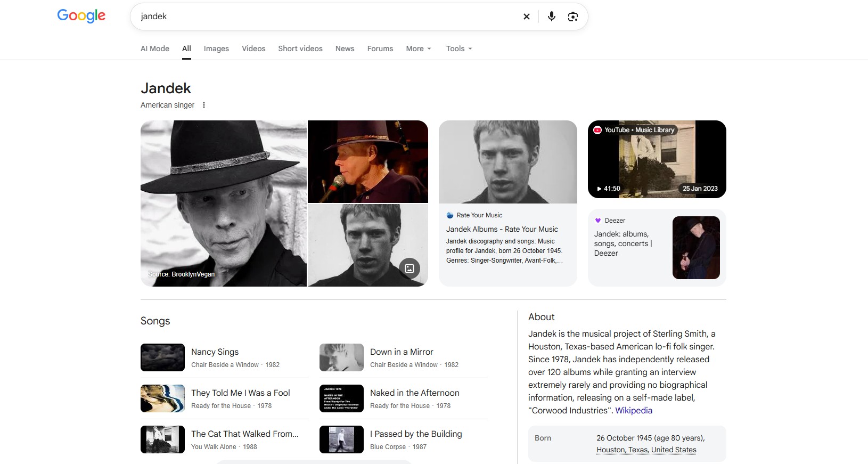Open the Videos tab
This screenshot has height=464, width=868.
(x=253, y=48)
